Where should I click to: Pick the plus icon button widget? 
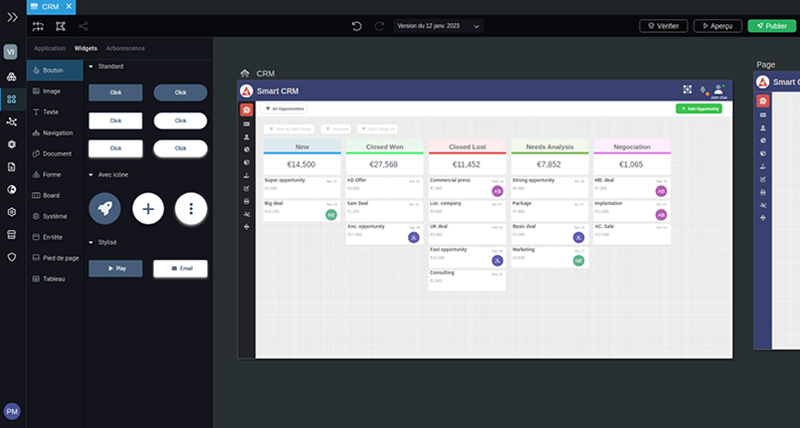point(148,208)
